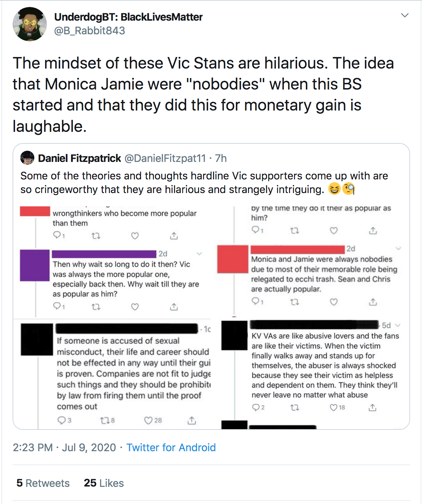Image resolution: width=422 pixels, height=504 pixels.
Task: Open Daniel Fitzpatrick's small avatar
Action: tap(27, 158)
